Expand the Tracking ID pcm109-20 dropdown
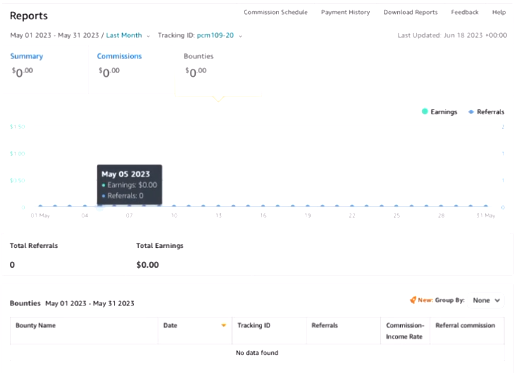The height and width of the screenshot is (373, 521). pyautogui.click(x=219, y=35)
